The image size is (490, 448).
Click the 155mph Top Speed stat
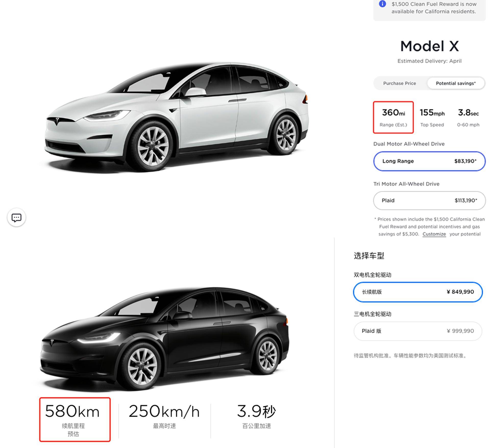pos(432,117)
